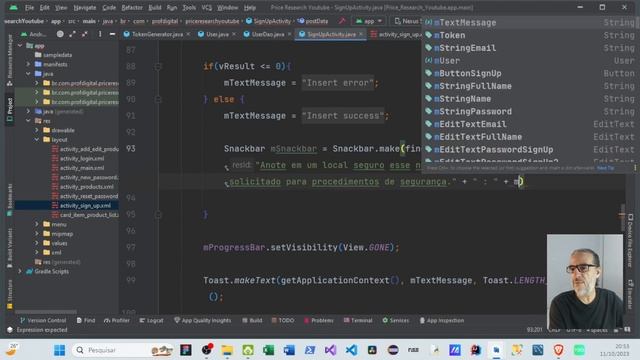Click the make project hammer icon
640x360 pixels.
[x=342, y=21]
